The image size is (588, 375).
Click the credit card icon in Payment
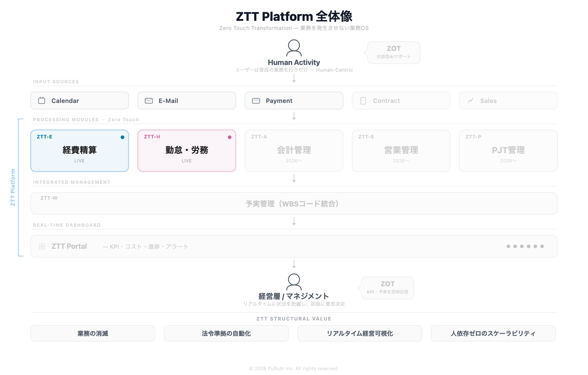(256, 101)
